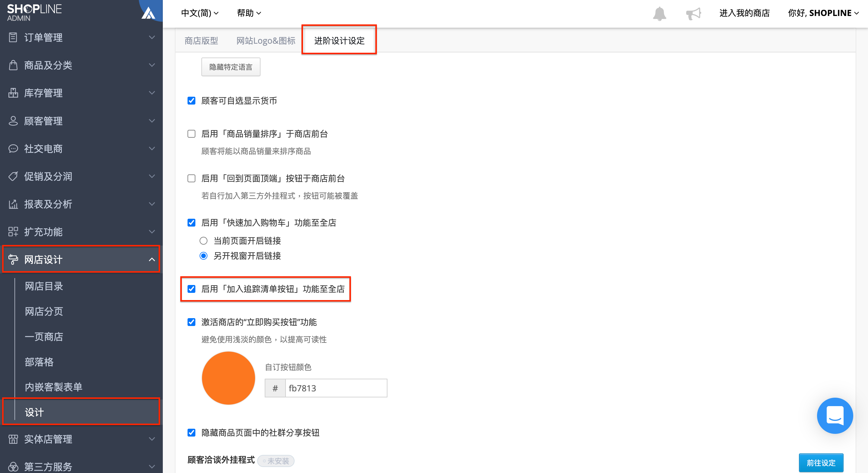Open the notifications bell
Screen dimensions: 868x473
point(659,14)
